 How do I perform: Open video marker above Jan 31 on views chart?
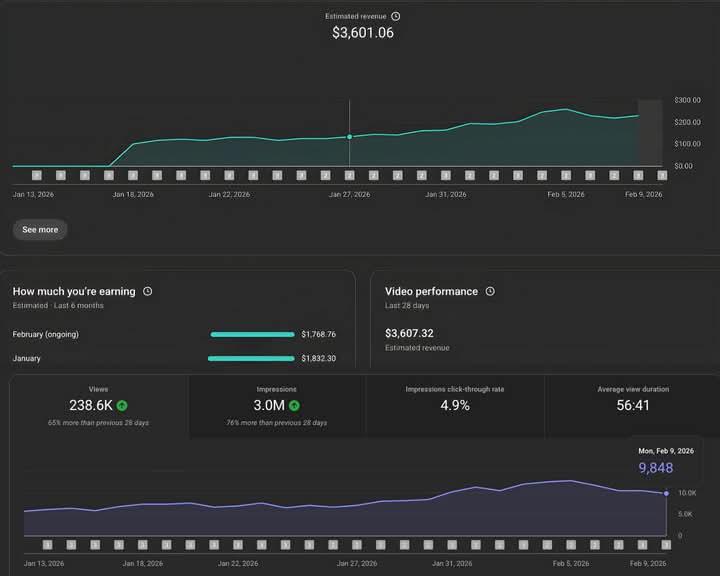450,545
